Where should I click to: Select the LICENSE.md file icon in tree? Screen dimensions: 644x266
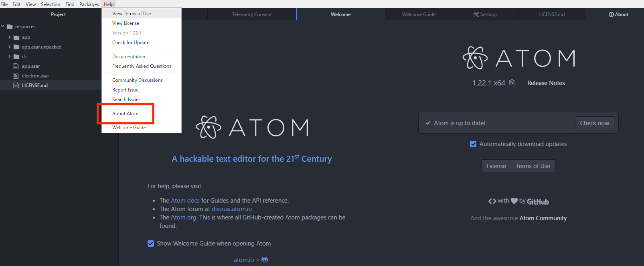[16, 85]
